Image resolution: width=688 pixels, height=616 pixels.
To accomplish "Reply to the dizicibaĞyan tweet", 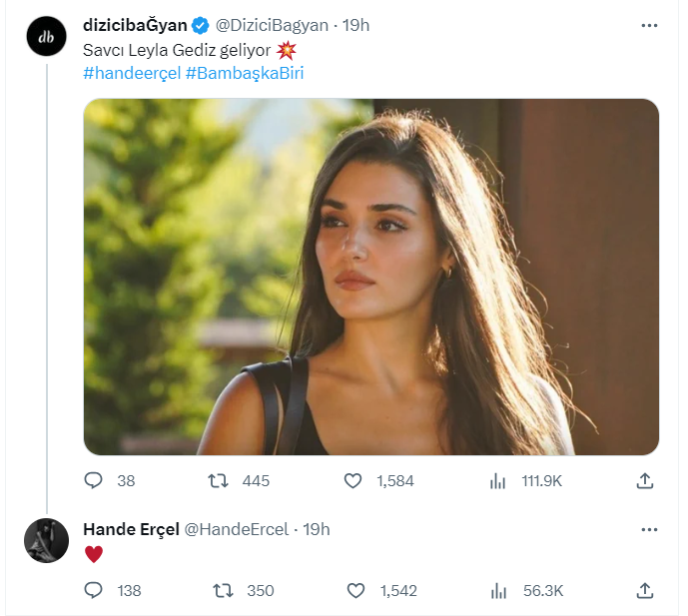I will [94, 481].
